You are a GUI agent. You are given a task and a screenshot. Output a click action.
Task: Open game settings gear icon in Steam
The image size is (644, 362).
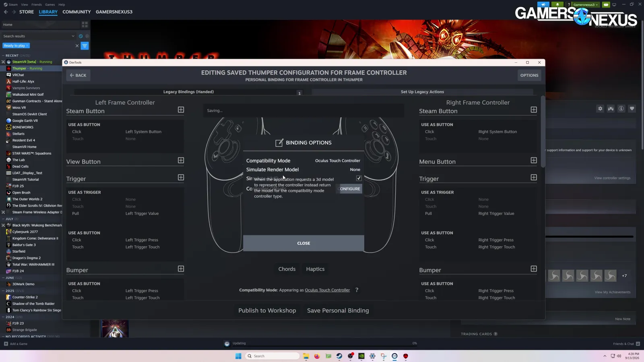coord(600,109)
